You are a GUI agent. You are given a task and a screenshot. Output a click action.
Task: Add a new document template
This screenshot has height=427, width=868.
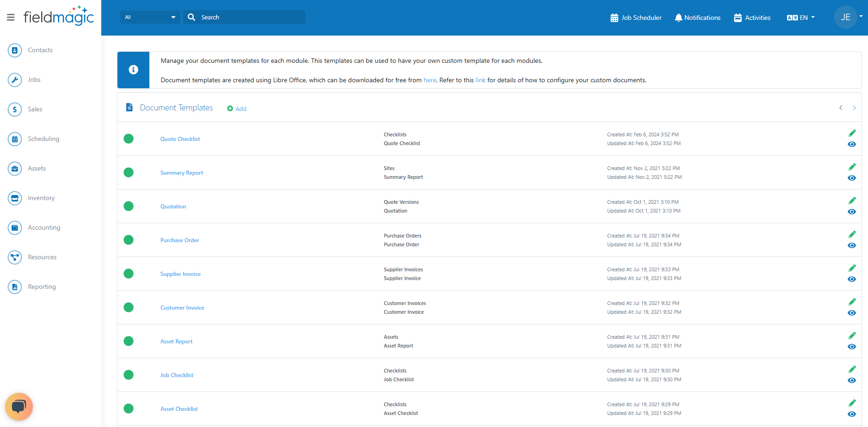click(x=237, y=109)
